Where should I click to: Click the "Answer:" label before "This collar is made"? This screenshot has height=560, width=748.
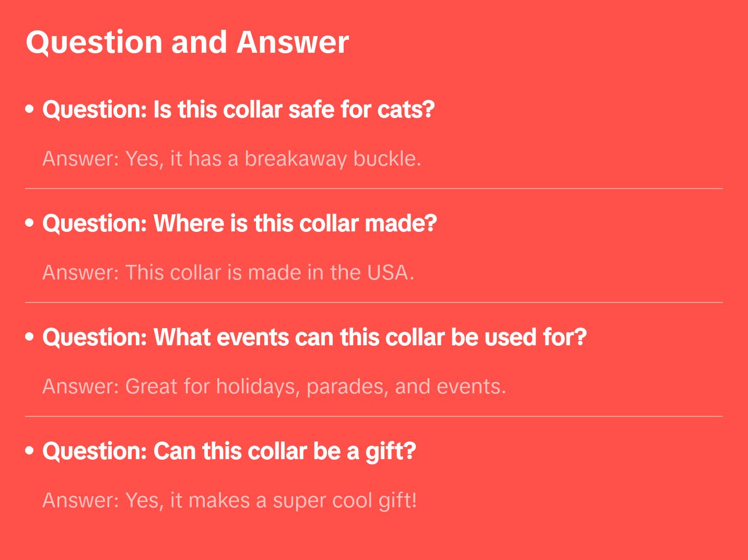(x=81, y=273)
